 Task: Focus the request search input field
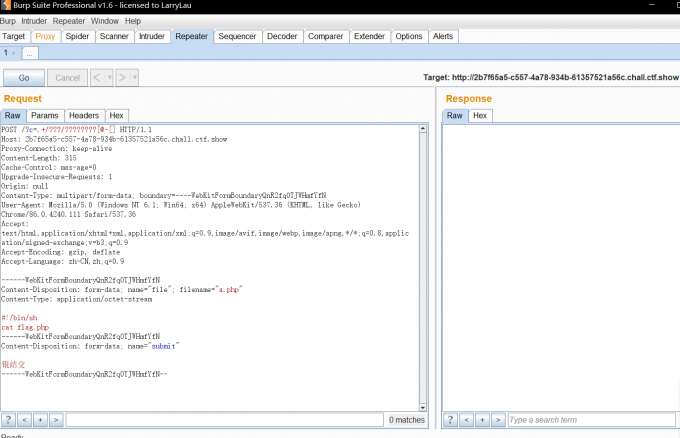[x=225, y=420]
